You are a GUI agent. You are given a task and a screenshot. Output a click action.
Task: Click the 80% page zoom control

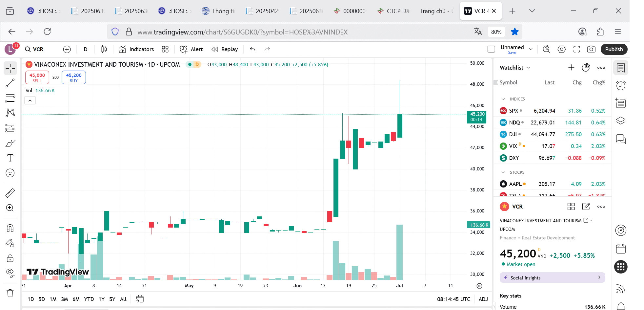(496, 32)
